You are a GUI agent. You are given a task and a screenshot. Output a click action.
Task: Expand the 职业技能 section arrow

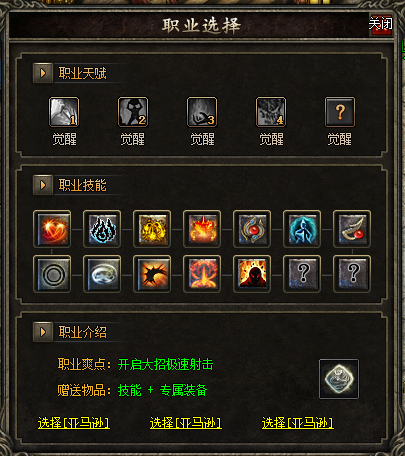click(43, 185)
